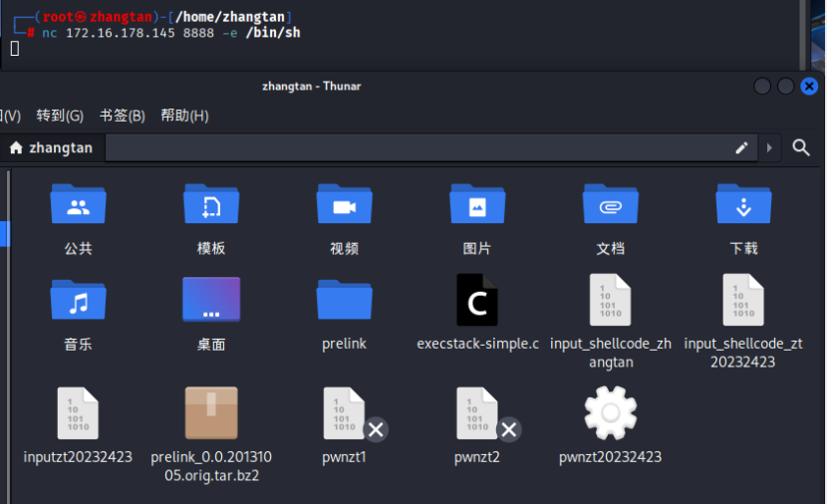Open the 下载 downloads folder
Image resolution: width=828 pixels, height=504 pixels.
coord(743,204)
